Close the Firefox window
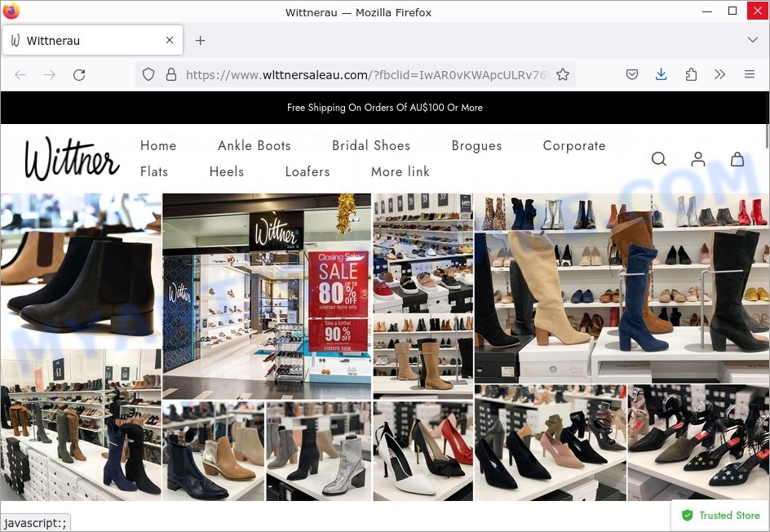770x532 pixels. 757,11
